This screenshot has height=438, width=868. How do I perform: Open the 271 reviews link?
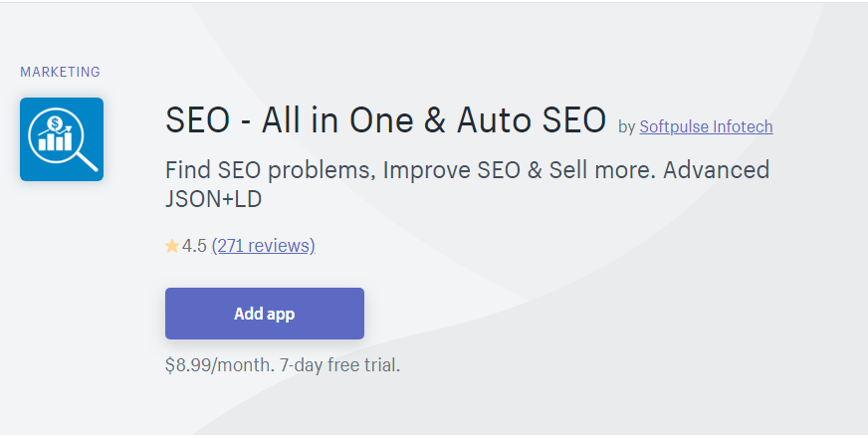(x=264, y=245)
